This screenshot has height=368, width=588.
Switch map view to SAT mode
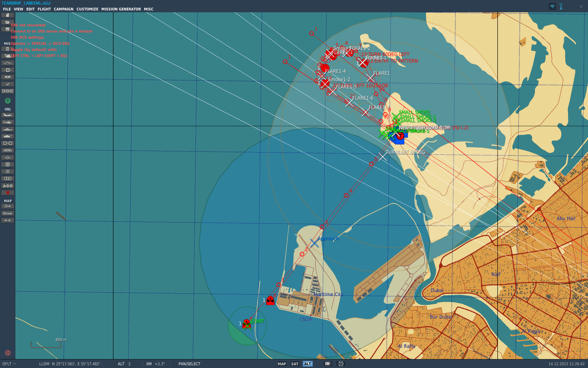295,364
